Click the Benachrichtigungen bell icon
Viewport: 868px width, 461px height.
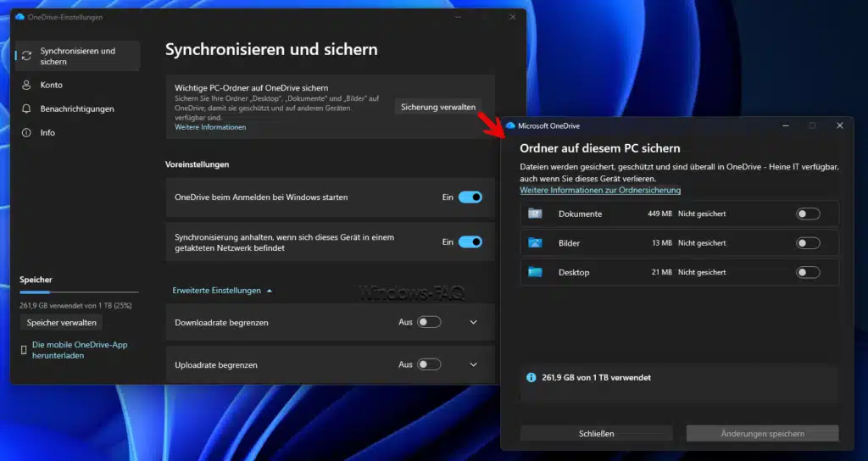(26, 108)
